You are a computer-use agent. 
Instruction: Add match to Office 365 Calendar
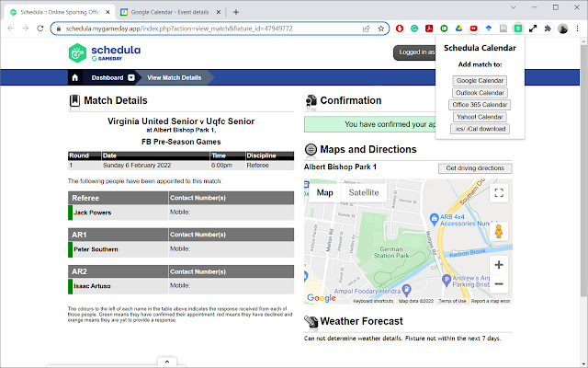coord(480,105)
